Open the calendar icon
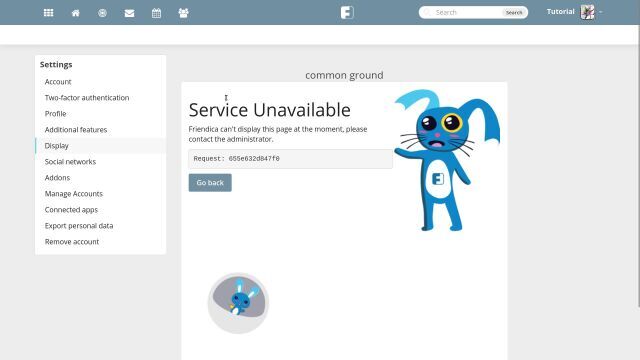This screenshot has width=640, height=360. point(156,13)
